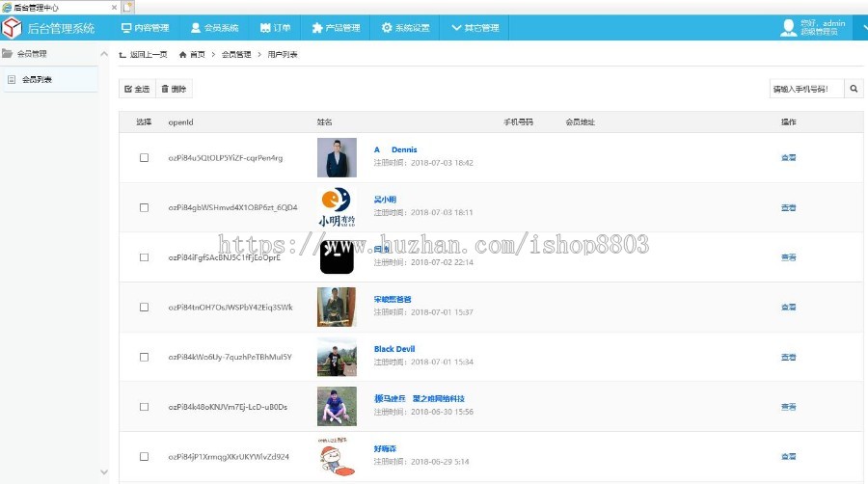
Task: Click 查看 for 吴小明 row
Action: tap(788, 207)
